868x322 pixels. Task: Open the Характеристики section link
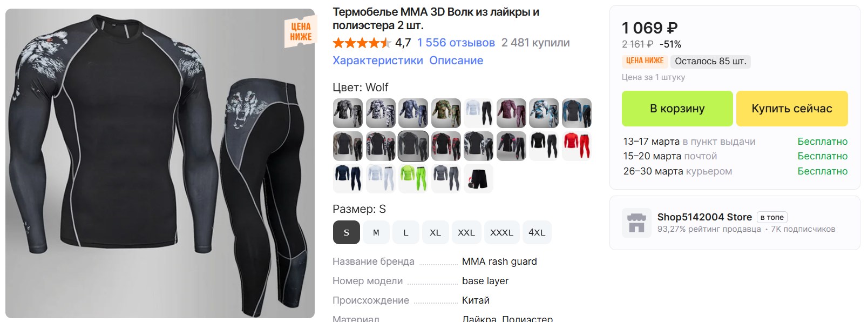[x=378, y=61]
